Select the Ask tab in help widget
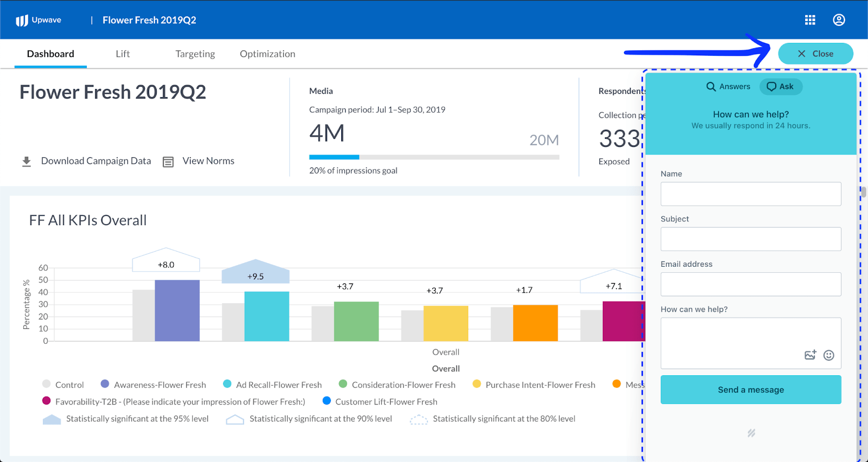868x462 pixels. tap(781, 87)
